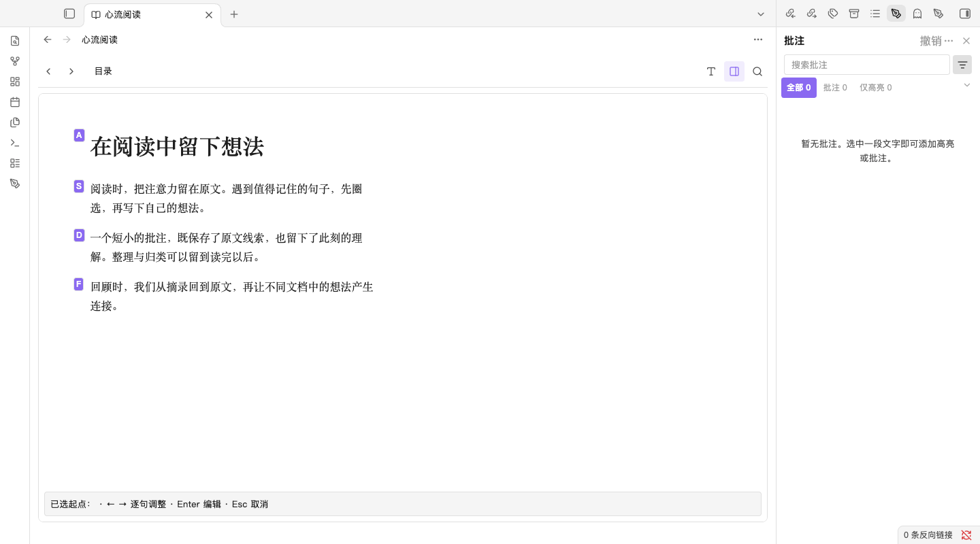
Task: Switch to the 批注 0 filter tab
Action: point(835,88)
